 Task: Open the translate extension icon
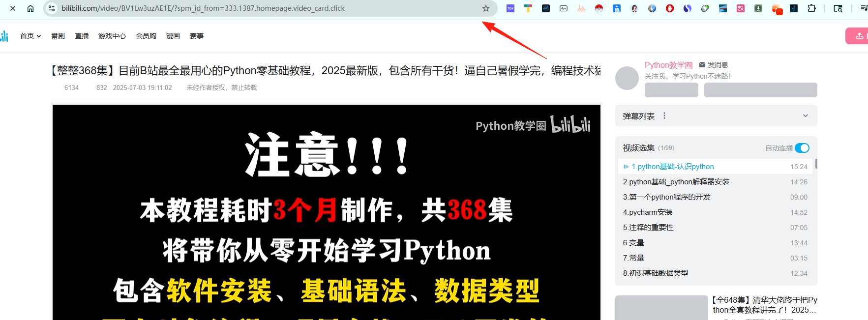[741, 8]
